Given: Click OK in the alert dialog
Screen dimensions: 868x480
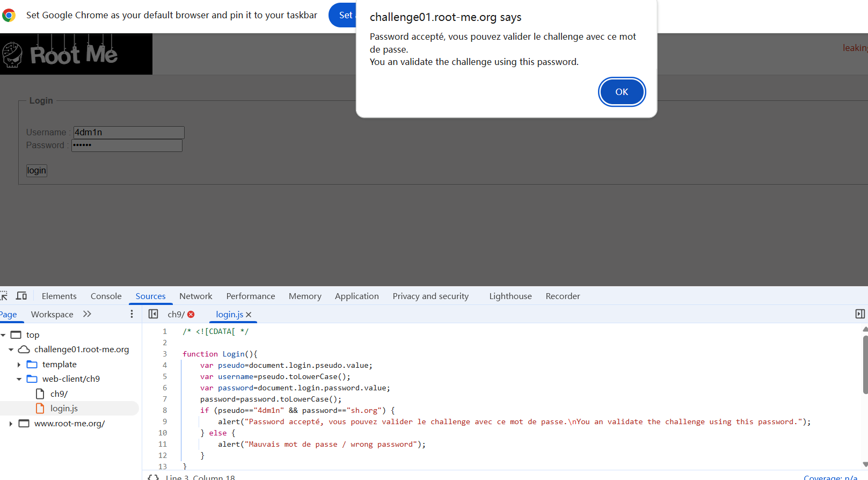Looking at the screenshot, I should pos(622,92).
